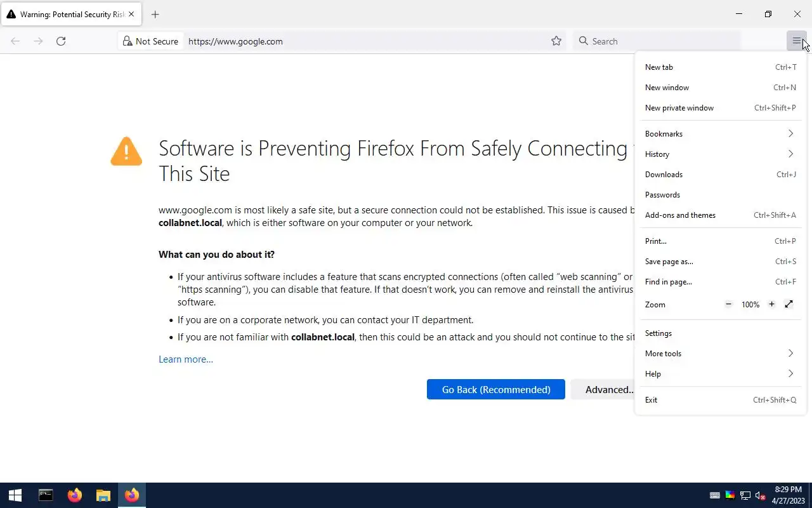Viewport: 812px width, 508px height.
Task: Open the Command Prompt taskbar icon
Action: point(46,495)
